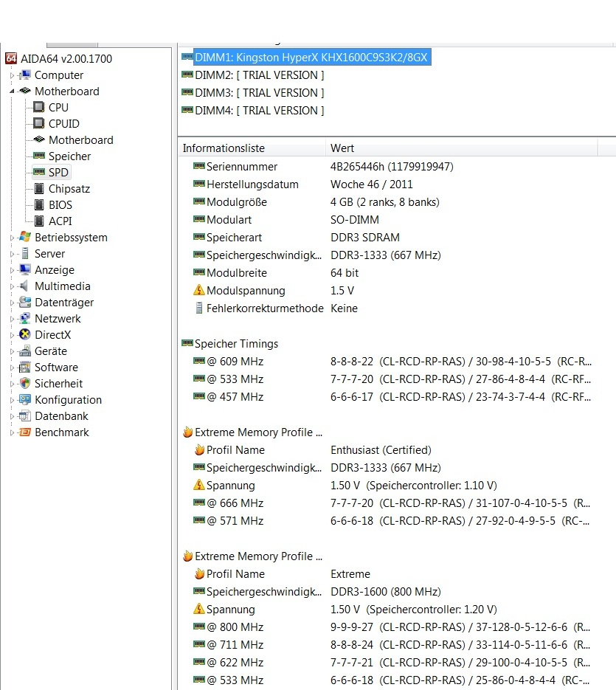The height and width of the screenshot is (690, 616).
Task: Open the DirectX category
Action: pos(53,335)
